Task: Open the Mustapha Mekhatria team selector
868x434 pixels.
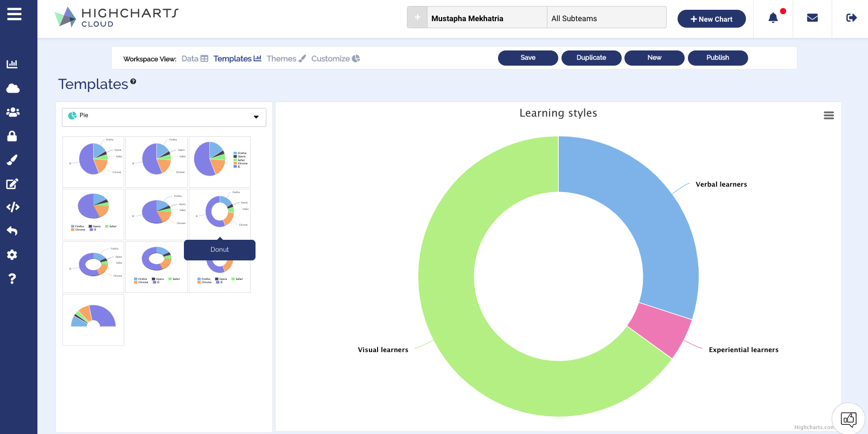Action: point(486,18)
